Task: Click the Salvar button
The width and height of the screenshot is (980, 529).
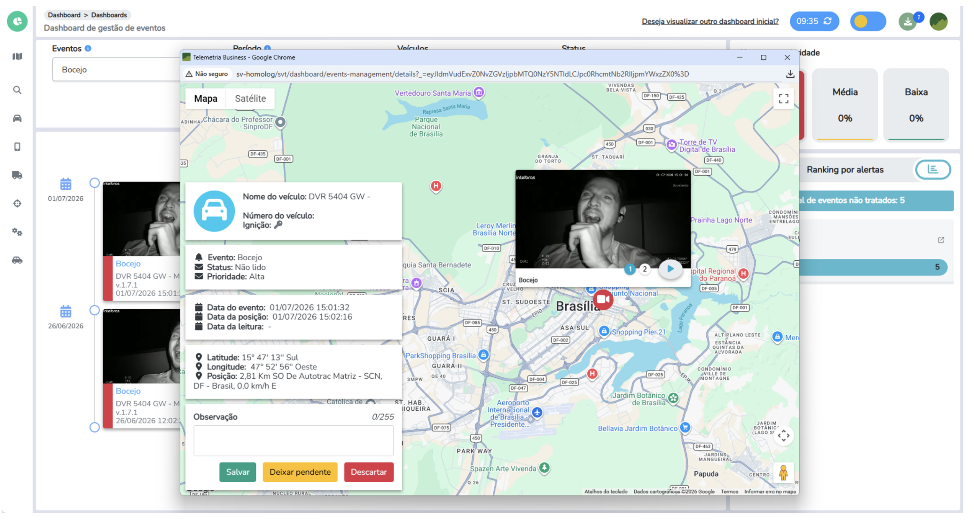Action: (x=237, y=472)
